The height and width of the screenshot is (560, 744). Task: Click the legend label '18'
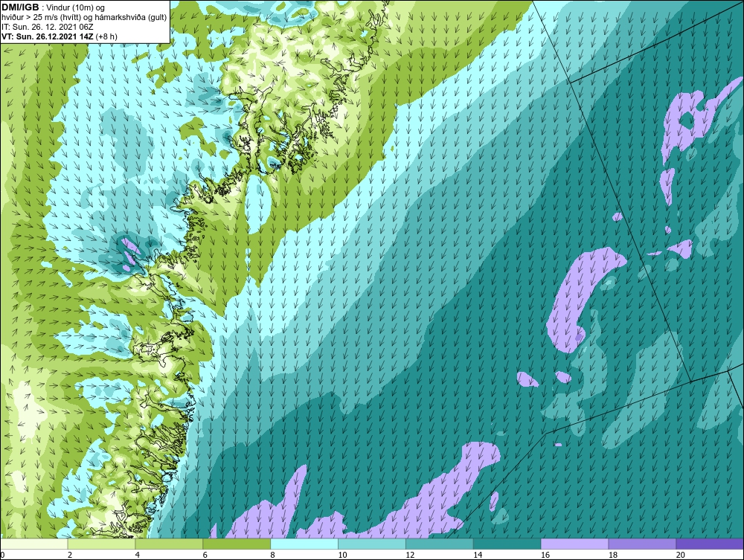612,555
